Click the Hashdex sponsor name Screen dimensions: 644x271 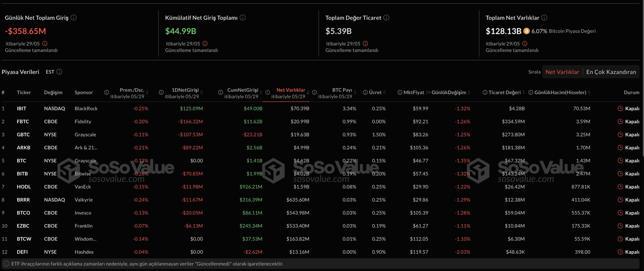pos(84,252)
